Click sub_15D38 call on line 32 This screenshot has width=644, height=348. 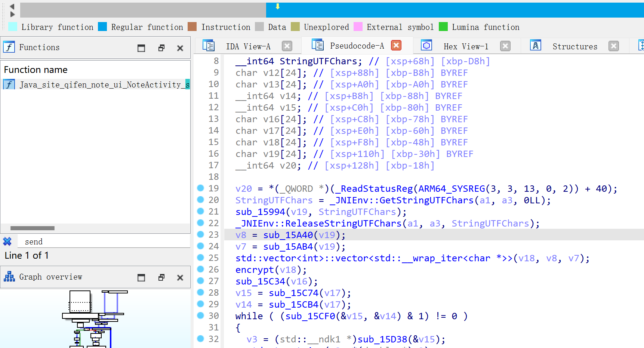coord(382,339)
